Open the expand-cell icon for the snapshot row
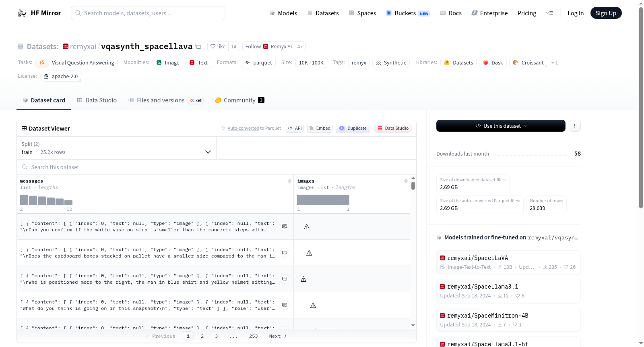 tap(285, 305)
